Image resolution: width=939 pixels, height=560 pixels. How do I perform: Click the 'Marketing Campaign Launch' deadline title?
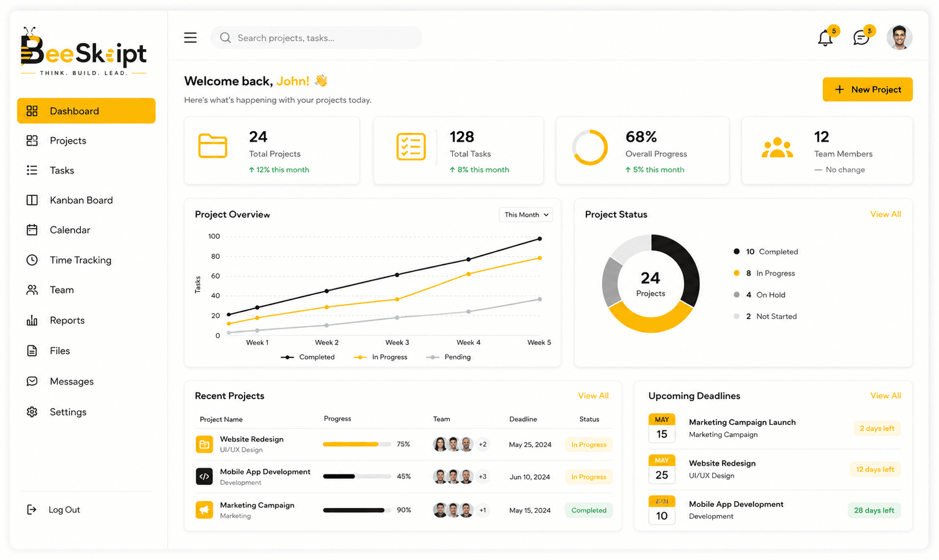pyautogui.click(x=742, y=422)
